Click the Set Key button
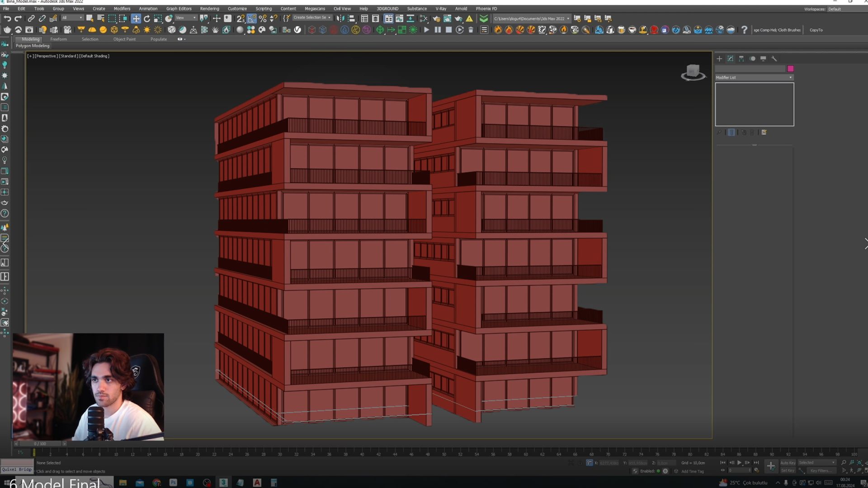The width and height of the screenshot is (868, 488). [x=788, y=471]
